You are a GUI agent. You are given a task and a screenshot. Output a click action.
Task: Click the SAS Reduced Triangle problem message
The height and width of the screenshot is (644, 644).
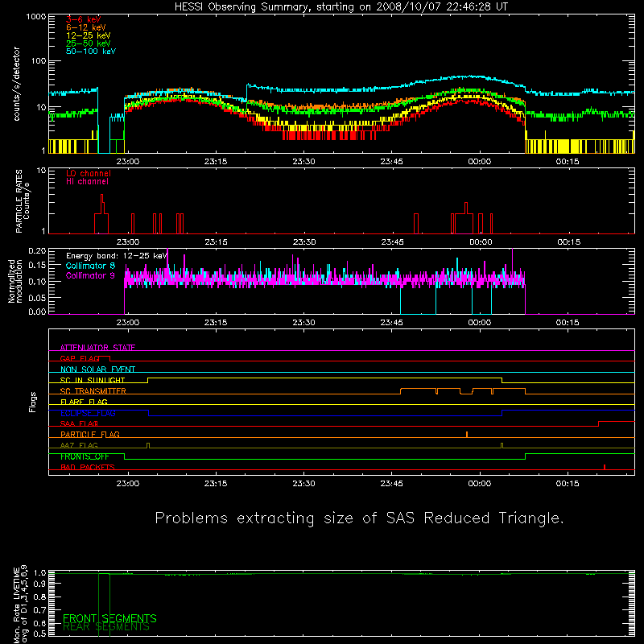[359, 518]
